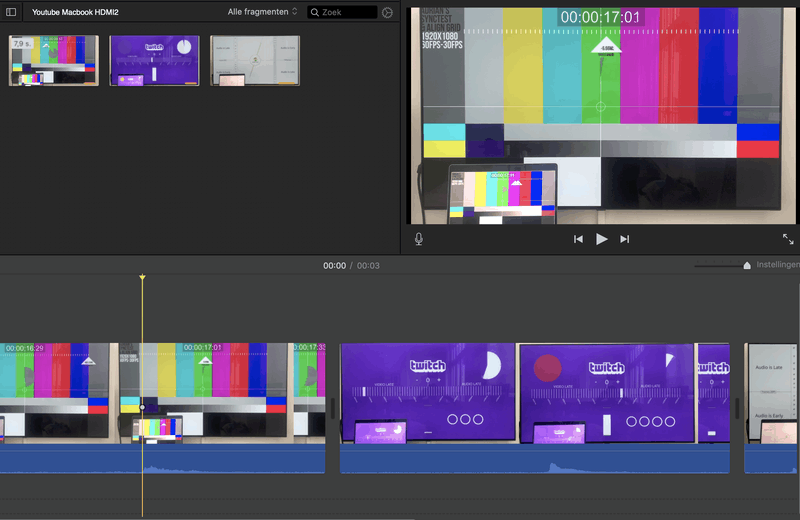Click the transition handle between color bars and Twitch clips
The width and height of the screenshot is (800, 520).
[333, 408]
